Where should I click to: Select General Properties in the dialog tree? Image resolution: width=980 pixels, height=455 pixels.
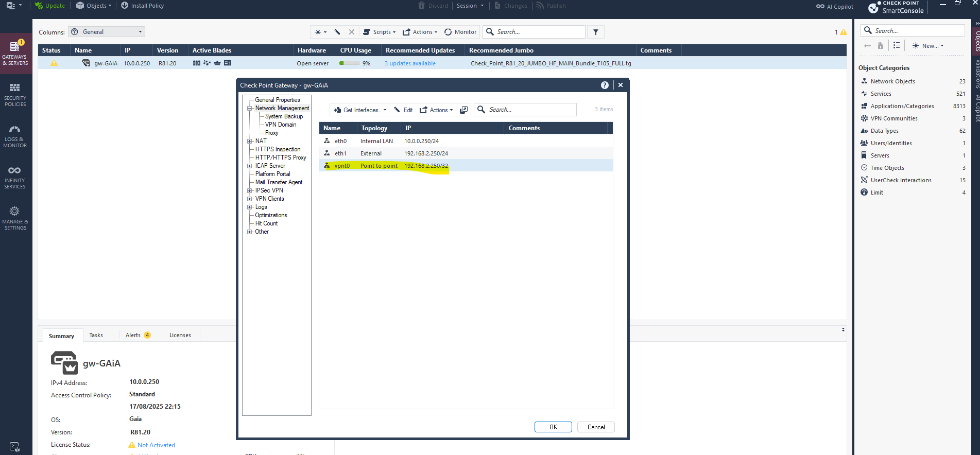277,100
